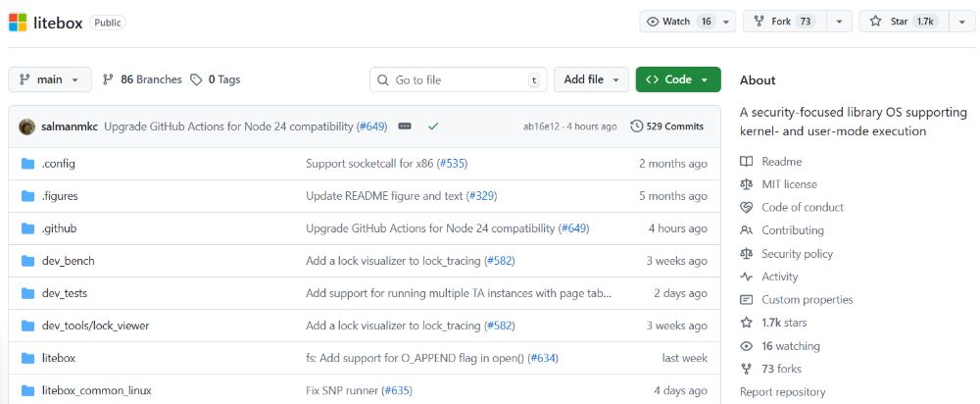Click the Activity pulse icon

point(747,277)
